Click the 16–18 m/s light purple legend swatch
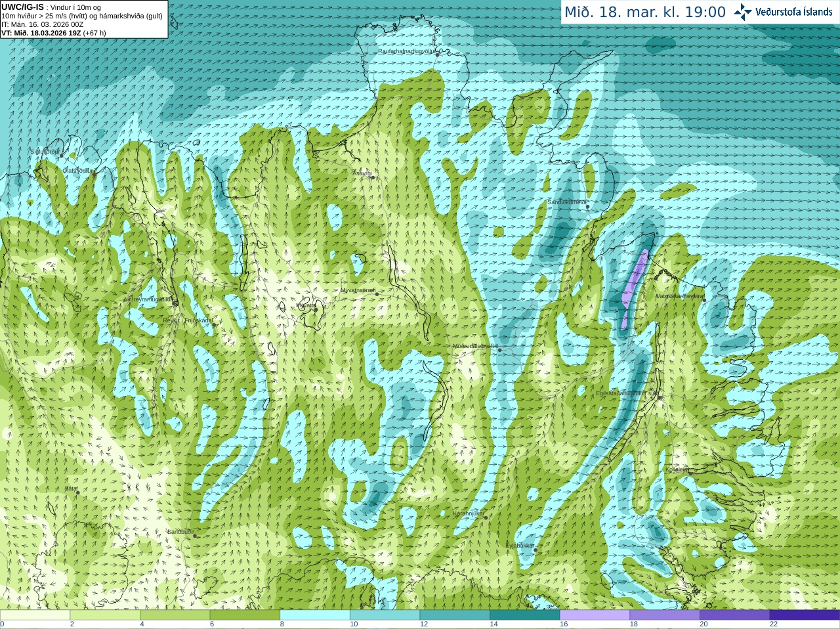Screen dimensions: 840x629 [595, 615]
